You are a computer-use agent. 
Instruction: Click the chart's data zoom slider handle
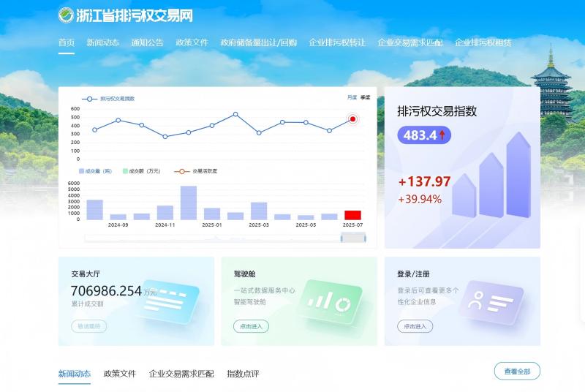coord(342,238)
